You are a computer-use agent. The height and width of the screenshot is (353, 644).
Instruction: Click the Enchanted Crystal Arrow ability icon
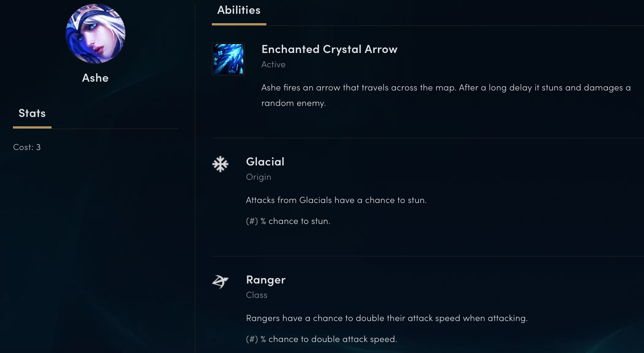click(x=228, y=59)
